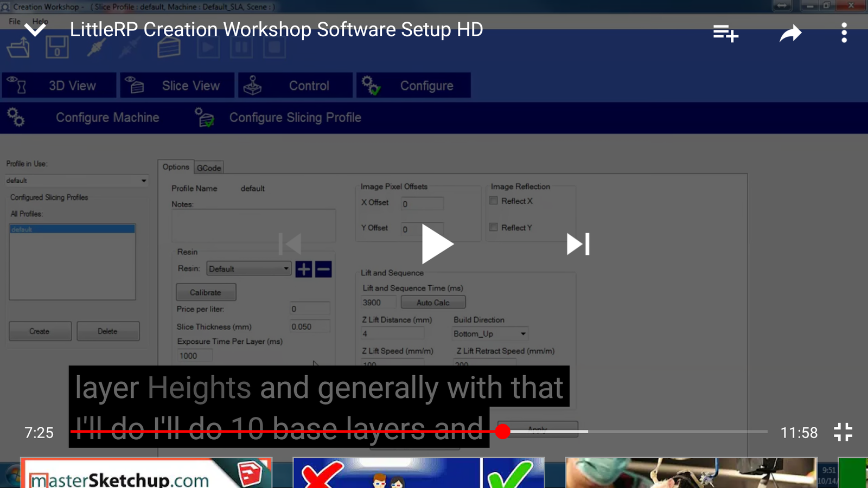This screenshot has height=488, width=868.
Task: Add a resin with the plus button
Action: click(304, 269)
